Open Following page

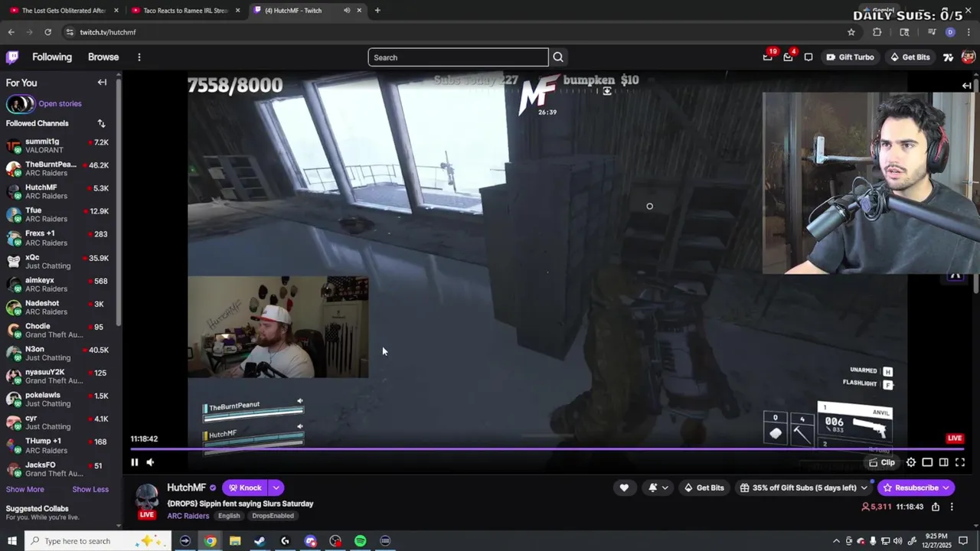(x=52, y=57)
